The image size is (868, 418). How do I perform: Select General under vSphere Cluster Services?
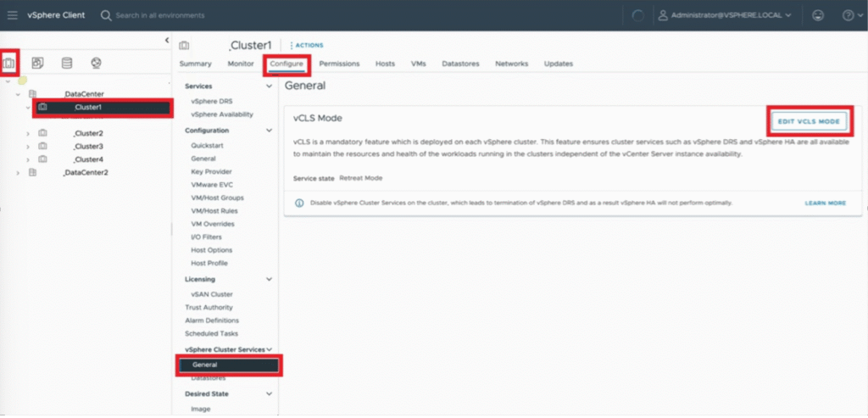[x=229, y=365]
